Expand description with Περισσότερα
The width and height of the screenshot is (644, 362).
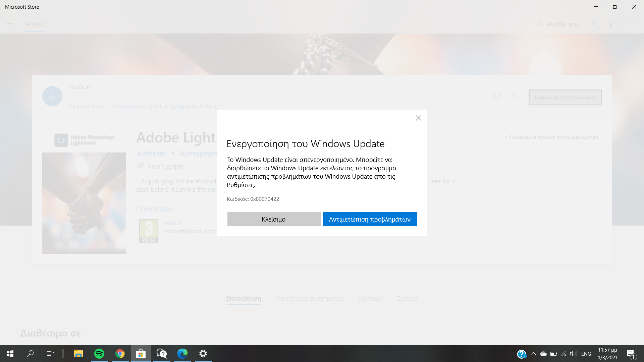(x=155, y=208)
